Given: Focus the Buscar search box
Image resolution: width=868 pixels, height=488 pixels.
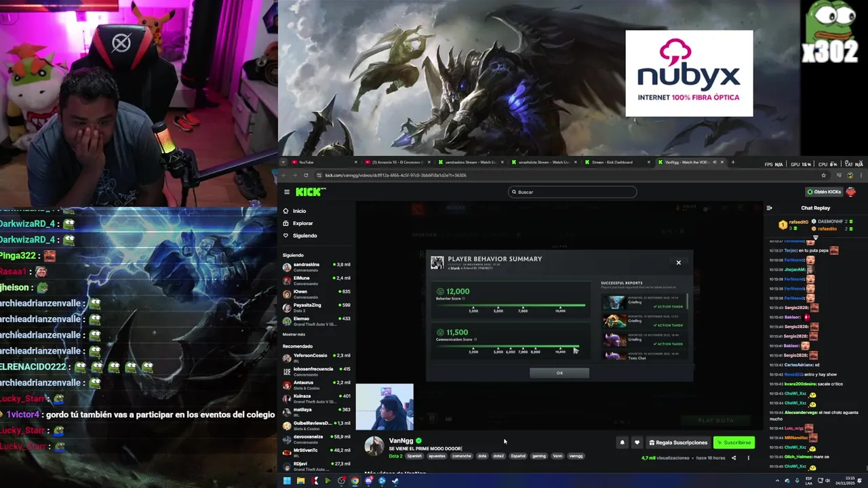Looking at the screenshot, I should point(572,192).
